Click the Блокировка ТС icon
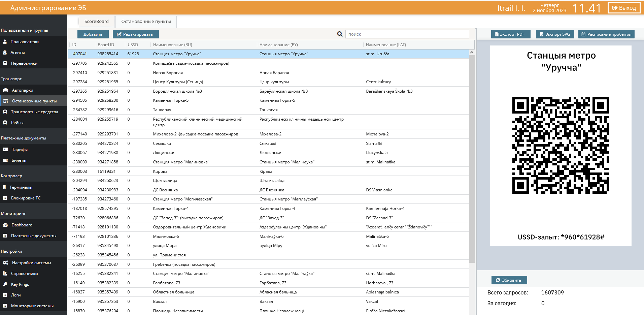644x315 pixels. point(5,198)
